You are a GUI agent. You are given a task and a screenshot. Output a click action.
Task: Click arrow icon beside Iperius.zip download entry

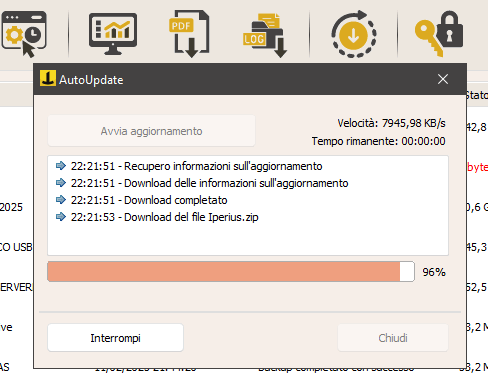click(x=61, y=217)
